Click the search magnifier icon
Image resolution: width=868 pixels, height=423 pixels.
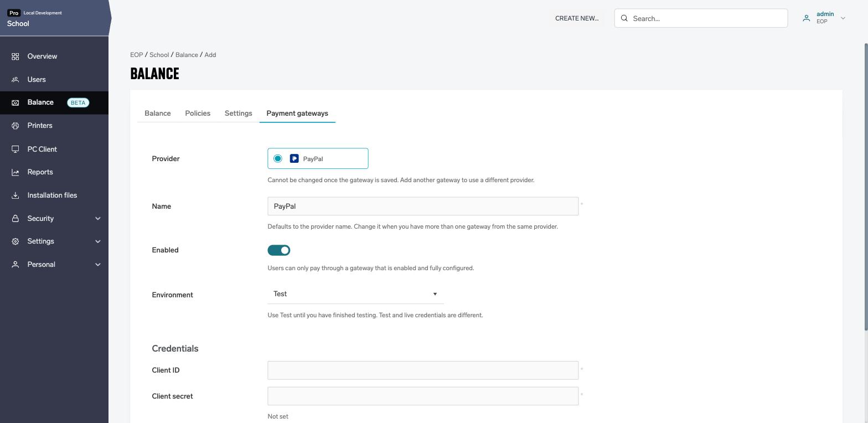[x=624, y=18]
